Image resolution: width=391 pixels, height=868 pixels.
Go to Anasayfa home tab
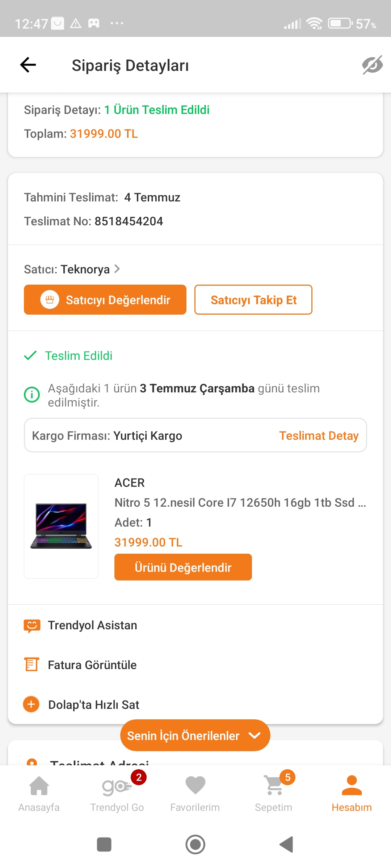[x=39, y=792]
